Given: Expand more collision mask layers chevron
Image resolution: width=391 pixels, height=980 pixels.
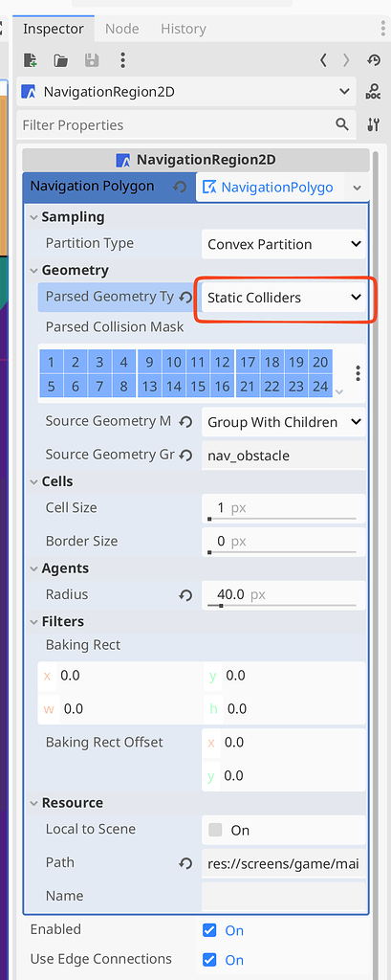Looking at the screenshot, I should coord(339,391).
